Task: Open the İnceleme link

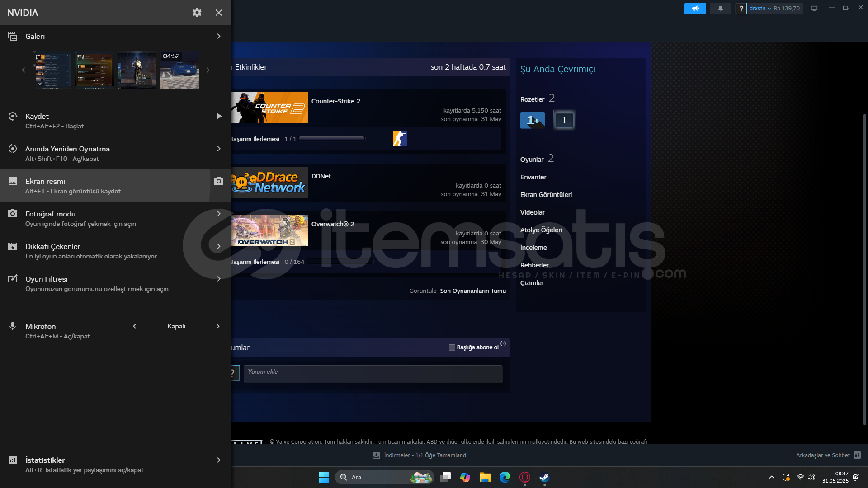Action: coord(533,248)
